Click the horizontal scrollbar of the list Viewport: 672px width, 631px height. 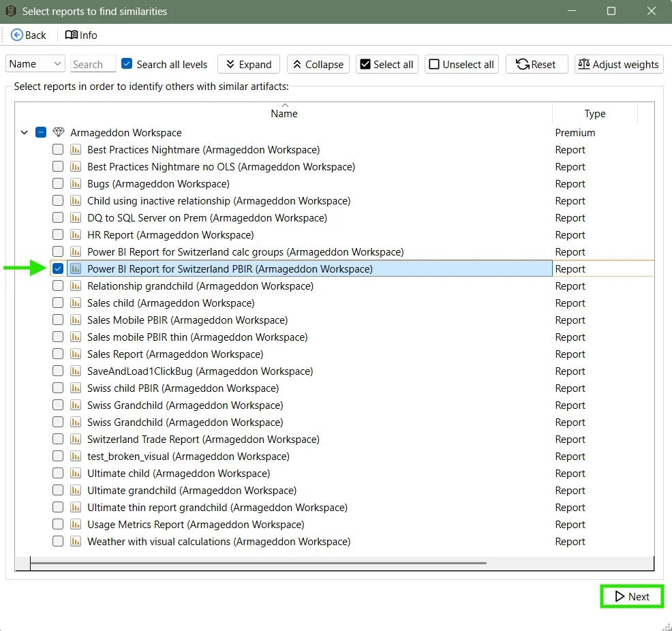(x=258, y=563)
